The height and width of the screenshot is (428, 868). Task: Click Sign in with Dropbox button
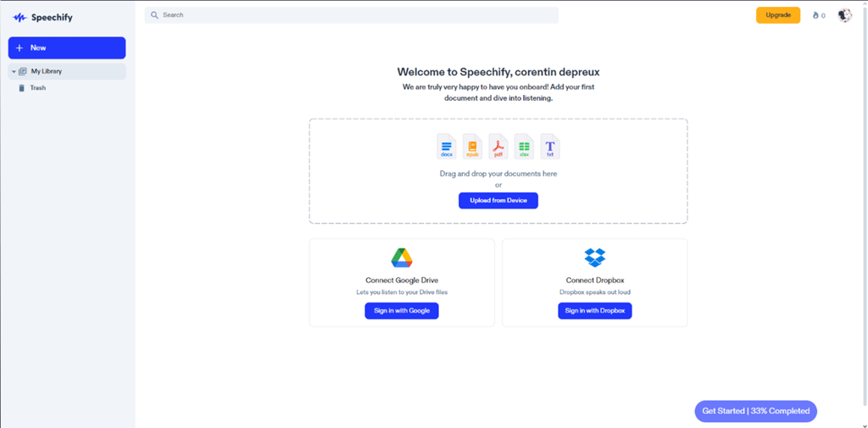click(x=595, y=311)
